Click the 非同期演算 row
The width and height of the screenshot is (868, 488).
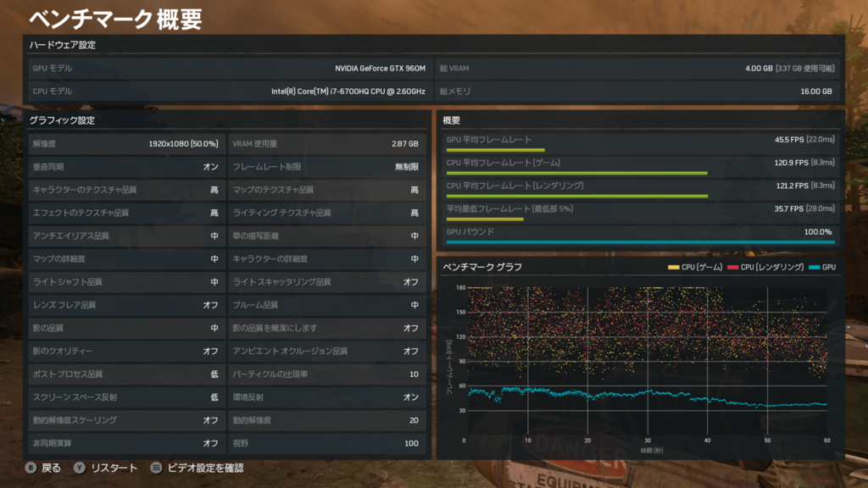[127, 443]
